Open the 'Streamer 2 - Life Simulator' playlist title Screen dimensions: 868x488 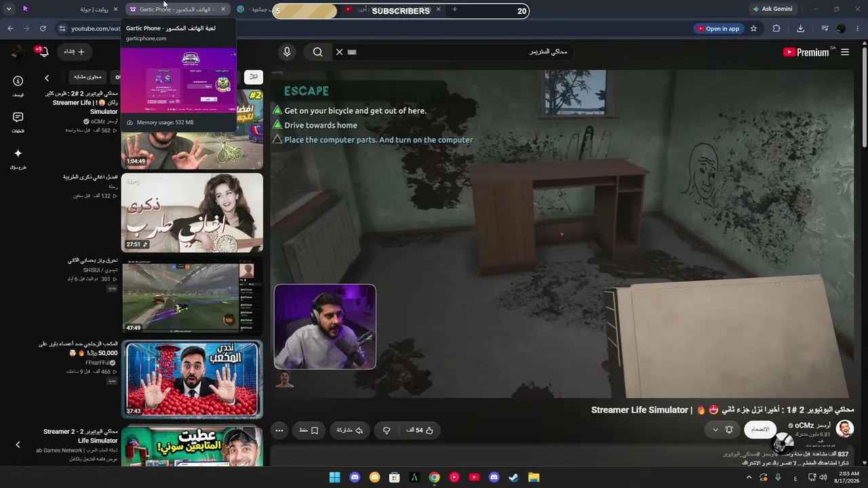click(x=81, y=436)
